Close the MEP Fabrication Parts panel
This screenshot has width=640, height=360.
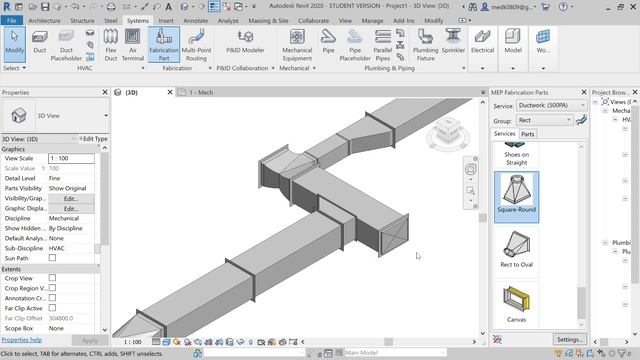tap(584, 92)
